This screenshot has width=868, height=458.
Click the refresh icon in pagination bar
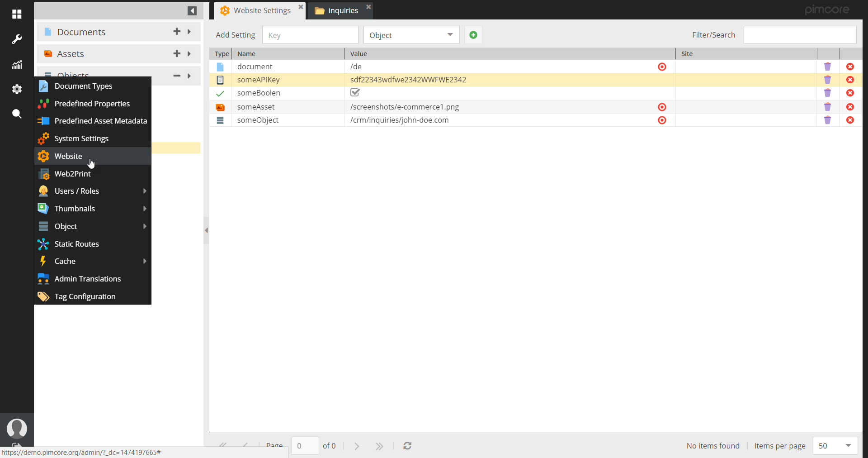pyautogui.click(x=407, y=446)
